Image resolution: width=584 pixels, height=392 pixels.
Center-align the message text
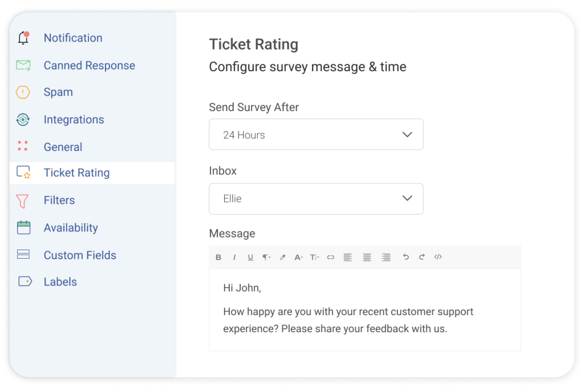(x=367, y=258)
